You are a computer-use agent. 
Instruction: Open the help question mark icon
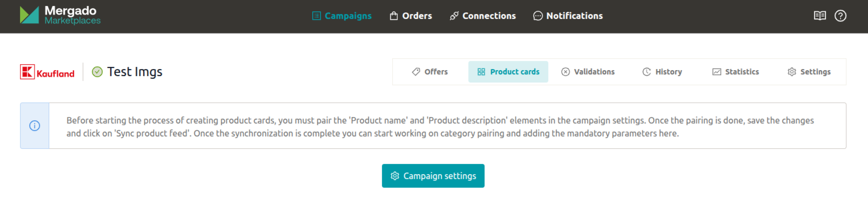click(x=840, y=16)
